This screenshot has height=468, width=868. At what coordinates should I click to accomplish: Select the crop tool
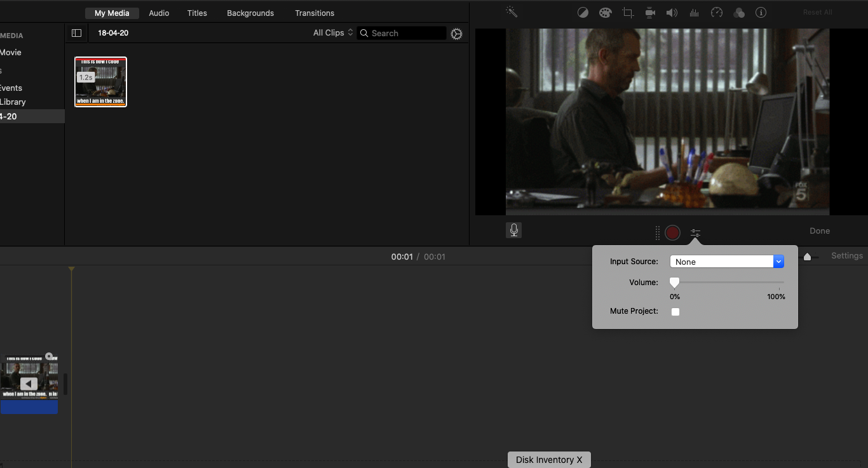(x=628, y=13)
